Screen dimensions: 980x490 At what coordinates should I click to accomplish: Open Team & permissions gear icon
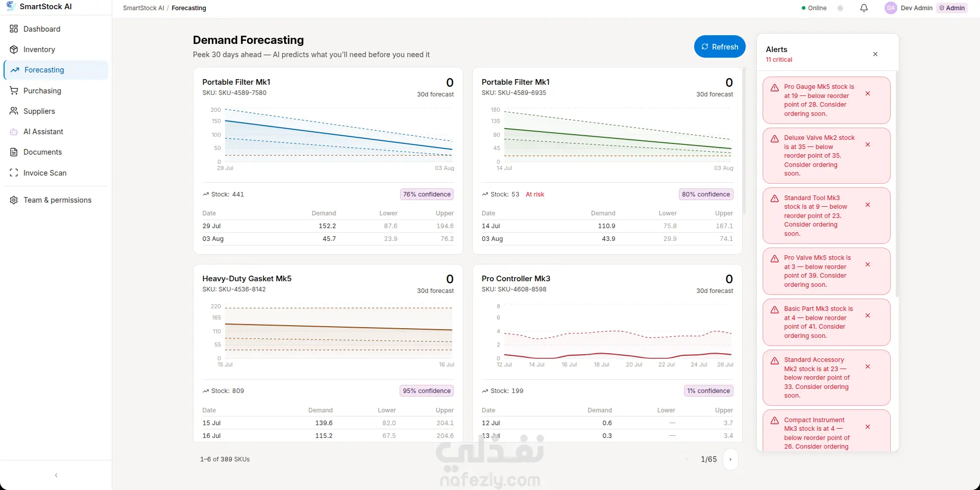point(14,200)
